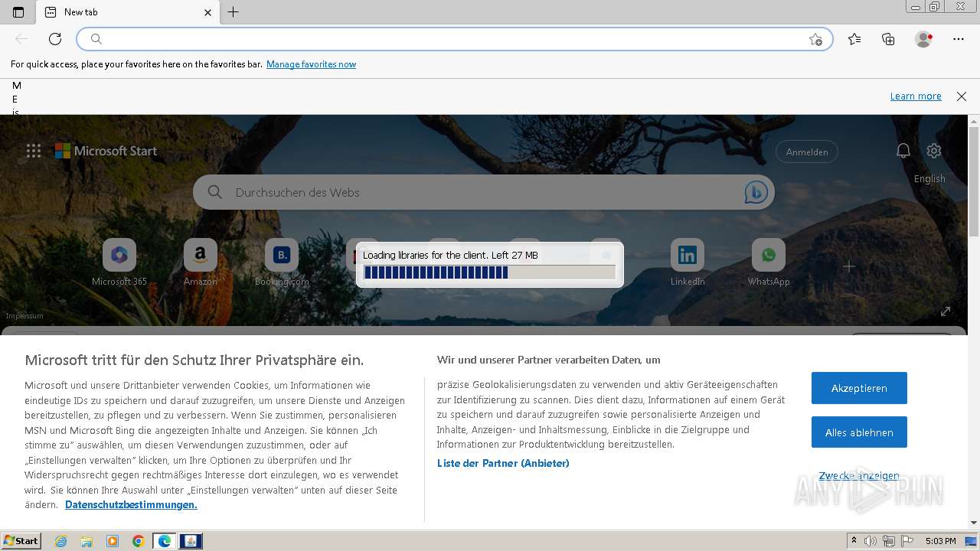Click the Anmelden sign-in button
This screenshot has width=980, height=551.
pyautogui.click(x=807, y=152)
